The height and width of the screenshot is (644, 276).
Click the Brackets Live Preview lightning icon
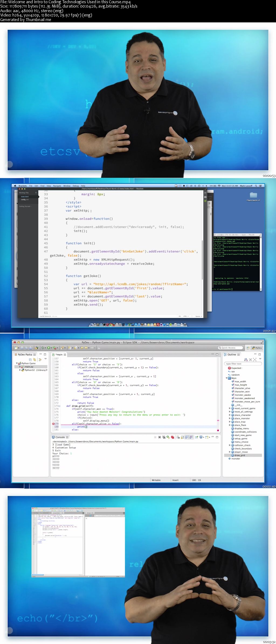205,193
